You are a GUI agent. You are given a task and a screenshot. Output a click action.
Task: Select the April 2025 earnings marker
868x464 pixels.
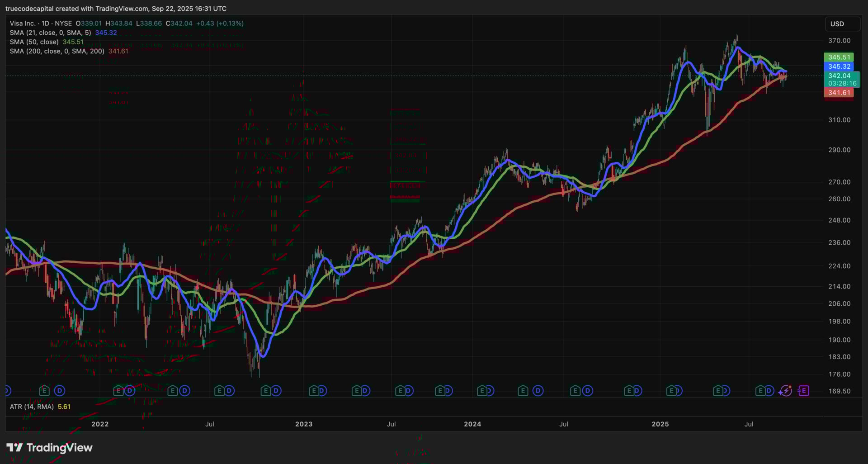(718, 390)
